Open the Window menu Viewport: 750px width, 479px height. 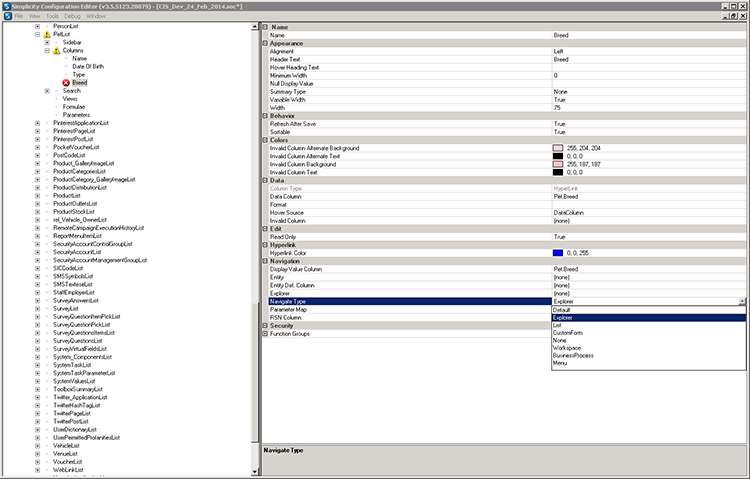click(x=96, y=16)
